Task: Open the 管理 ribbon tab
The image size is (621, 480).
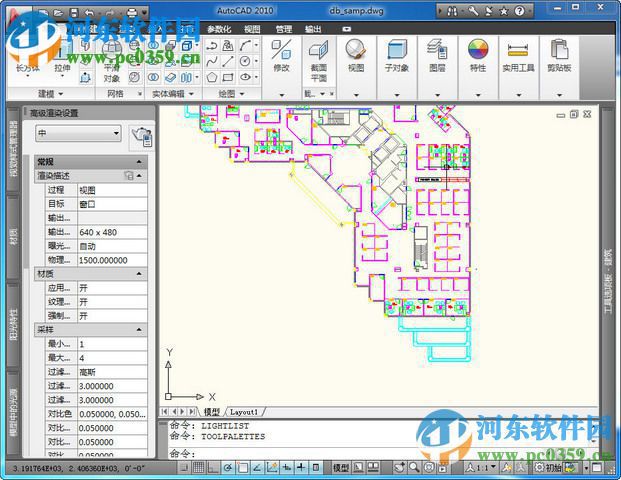Action: (284, 30)
